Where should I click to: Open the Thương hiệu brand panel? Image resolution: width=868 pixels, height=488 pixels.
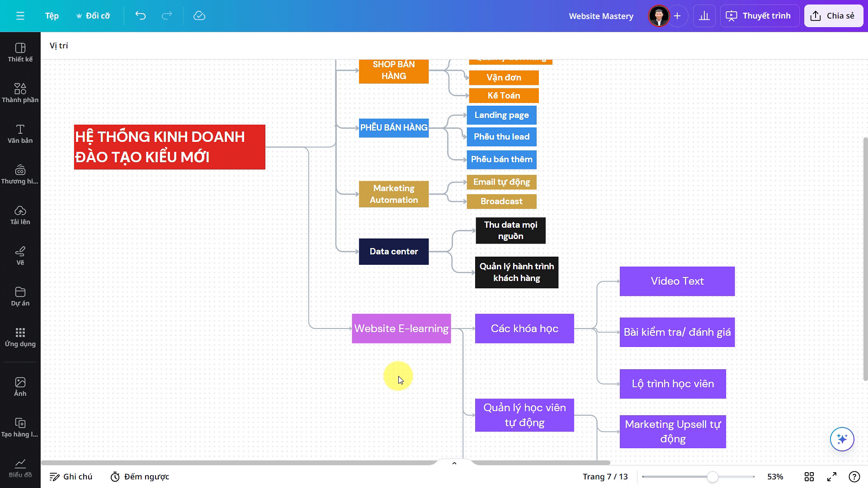coord(20,174)
